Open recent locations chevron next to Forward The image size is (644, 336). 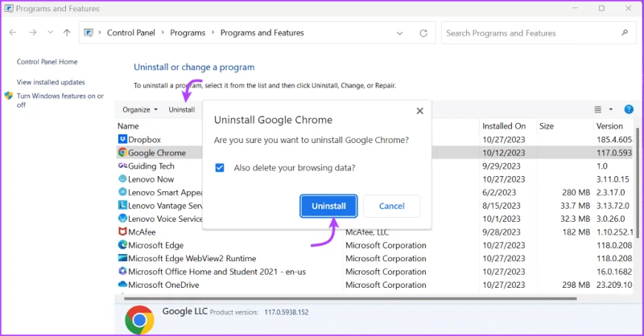(50, 32)
